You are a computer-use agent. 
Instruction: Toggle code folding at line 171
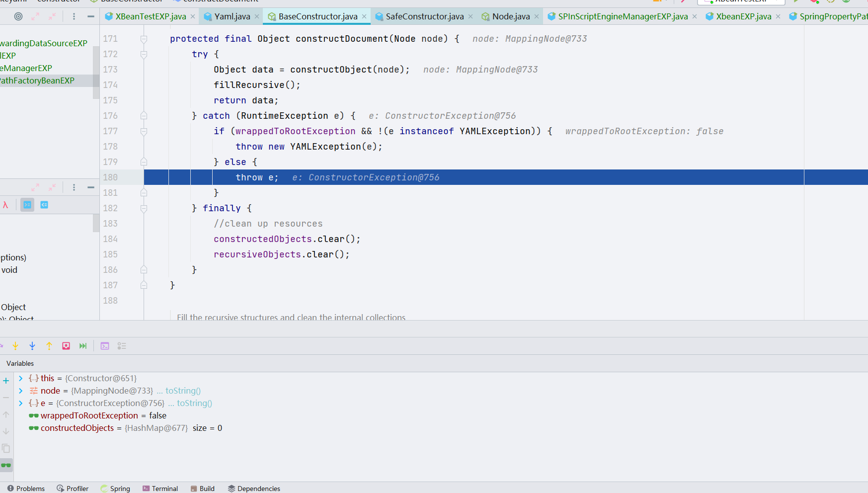click(x=144, y=39)
